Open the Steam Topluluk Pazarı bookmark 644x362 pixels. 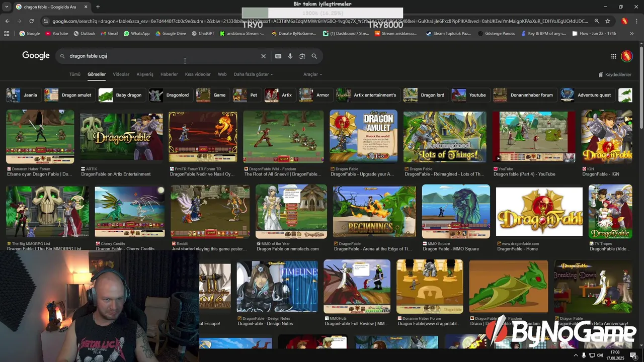448,34
